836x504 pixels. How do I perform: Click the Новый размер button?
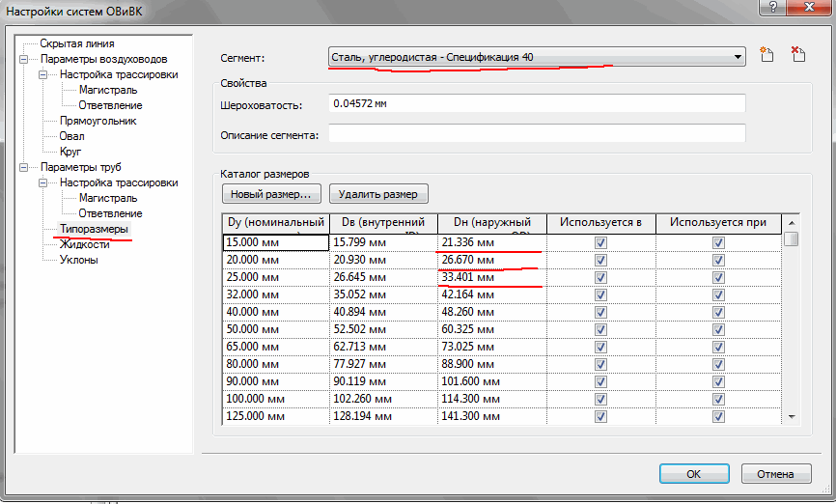271,194
